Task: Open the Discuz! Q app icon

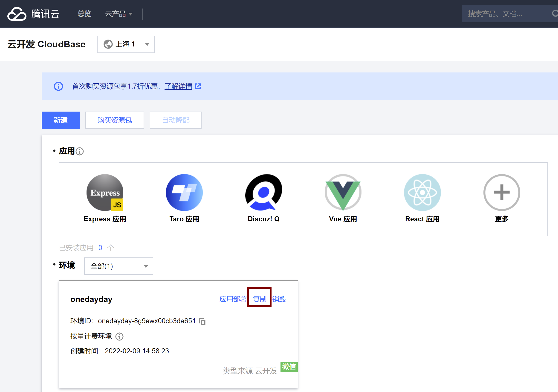Action: point(263,193)
